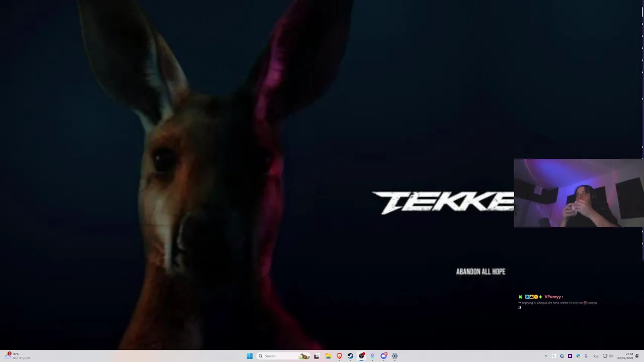Switch to OBS Studio in the taskbar
Viewport: 644px width, 362px height.
(x=361, y=356)
